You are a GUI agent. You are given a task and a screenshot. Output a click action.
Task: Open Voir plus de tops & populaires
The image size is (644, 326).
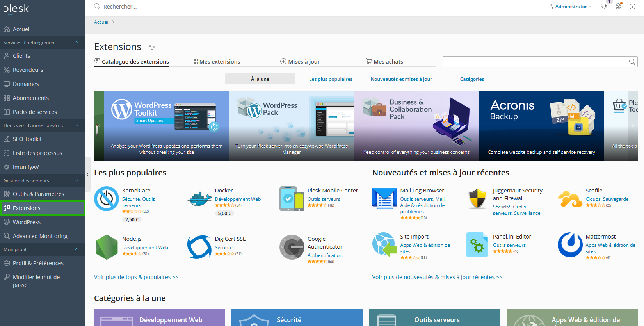click(136, 277)
